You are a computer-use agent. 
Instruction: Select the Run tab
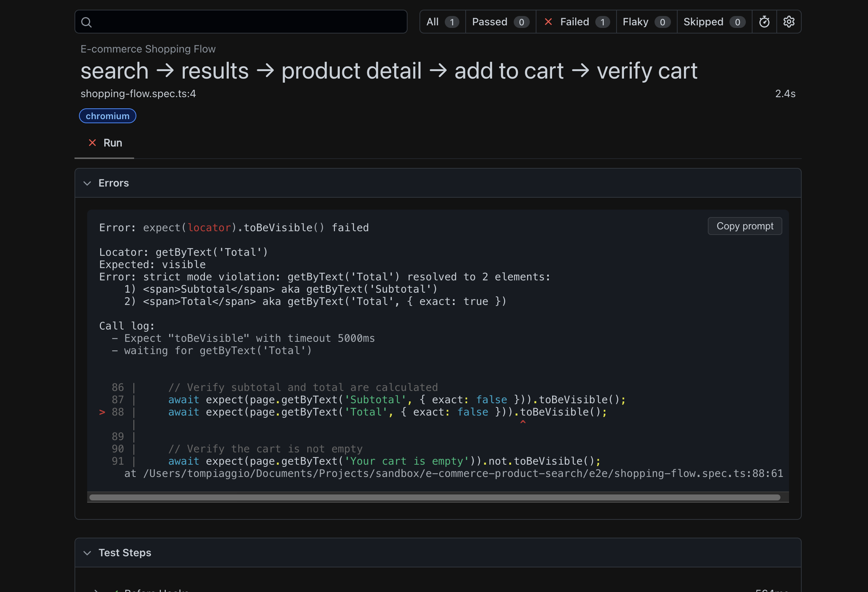tap(113, 143)
